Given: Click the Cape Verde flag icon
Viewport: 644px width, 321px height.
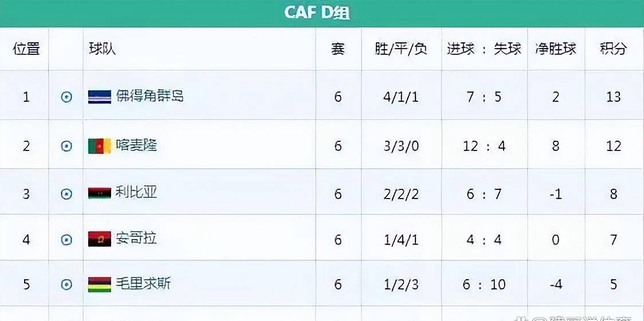Looking at the screenshot, I should pos(99,97).
